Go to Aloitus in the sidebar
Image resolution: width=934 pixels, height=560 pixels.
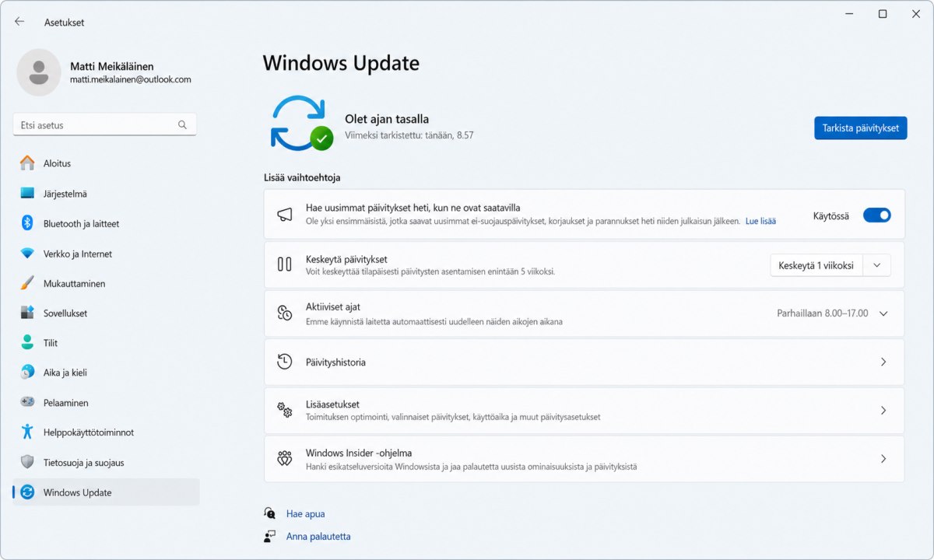pos(106,163)
